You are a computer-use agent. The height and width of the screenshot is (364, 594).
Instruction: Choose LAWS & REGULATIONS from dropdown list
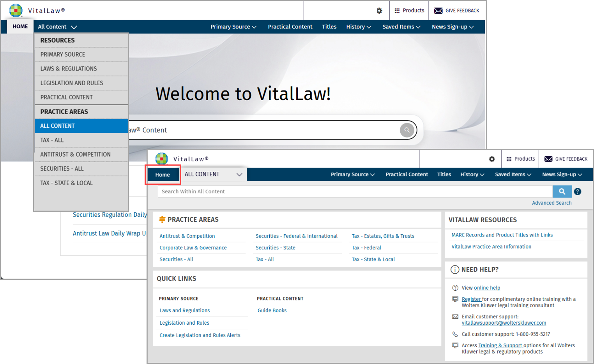(81, 69)
